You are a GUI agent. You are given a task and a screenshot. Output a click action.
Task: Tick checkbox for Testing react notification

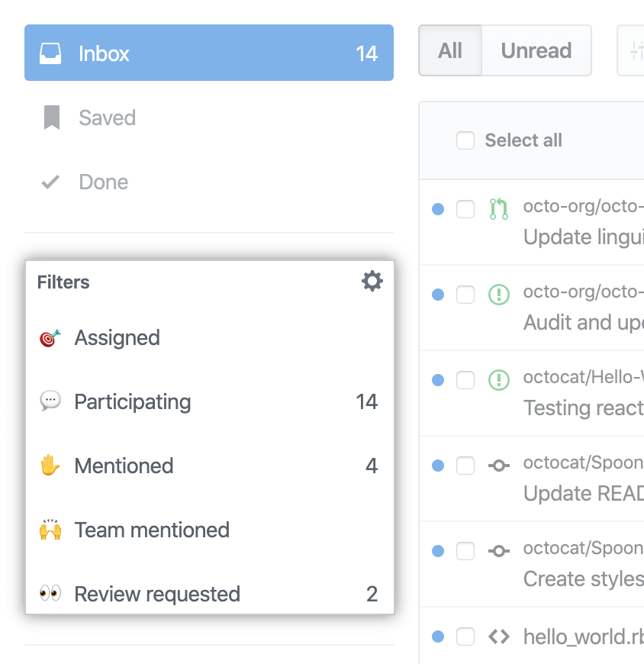(465, 380)
